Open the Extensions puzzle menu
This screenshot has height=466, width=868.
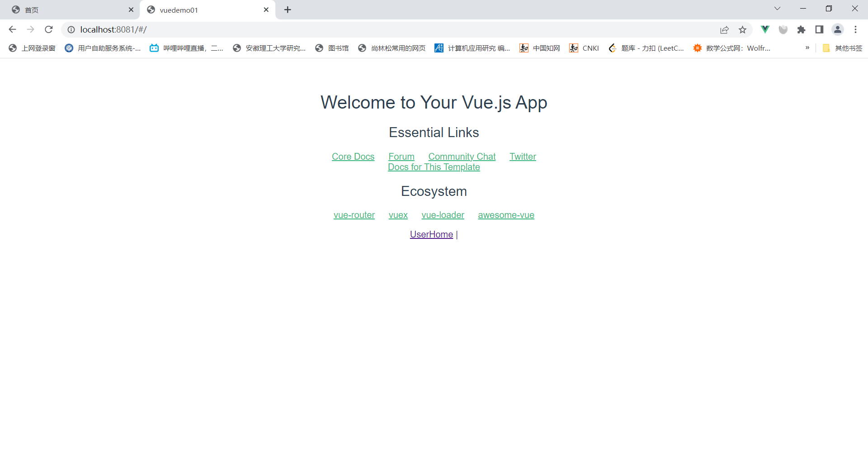tap(801, 29)
